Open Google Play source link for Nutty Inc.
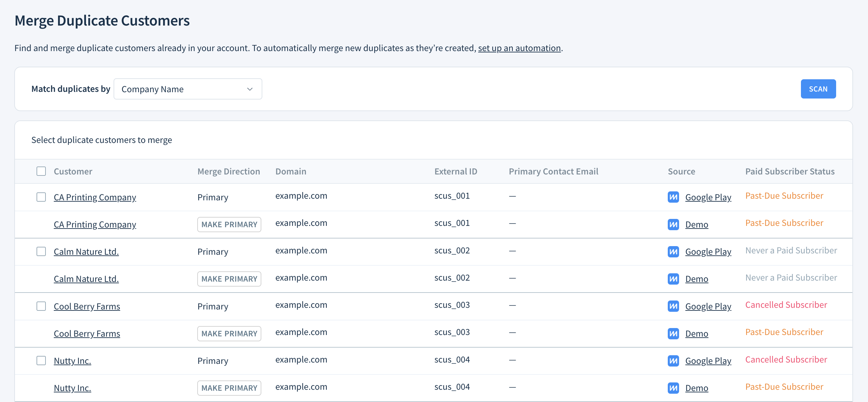The height and width of the screenshot is (402, 868). coord(708,361)
